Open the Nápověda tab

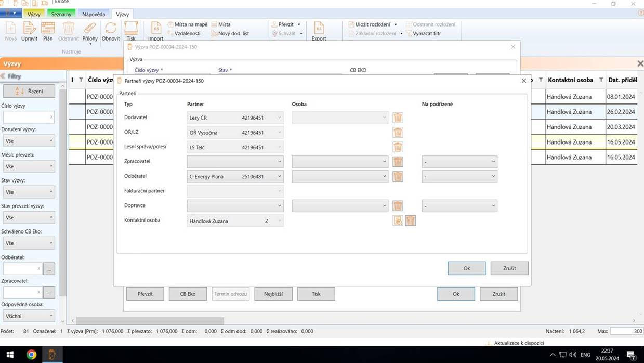pos(94,14)
